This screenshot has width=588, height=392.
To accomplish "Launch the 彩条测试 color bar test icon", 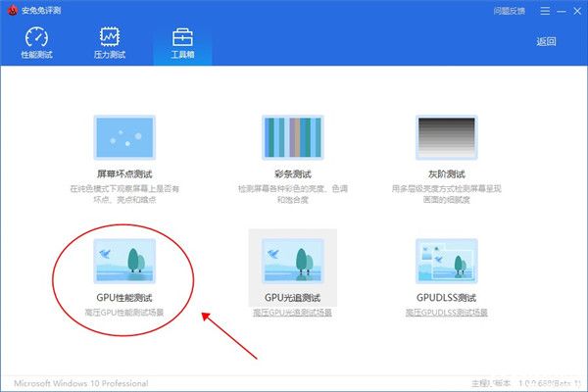I will (292, 137).
